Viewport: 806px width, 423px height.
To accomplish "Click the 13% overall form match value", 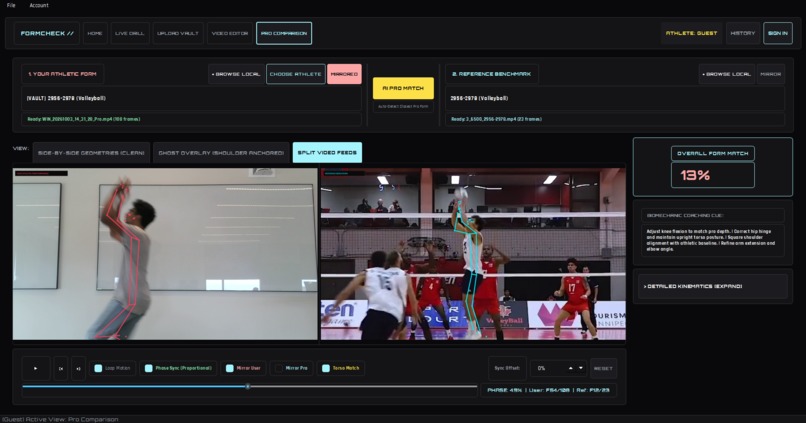I will click(x=712, y=175).
